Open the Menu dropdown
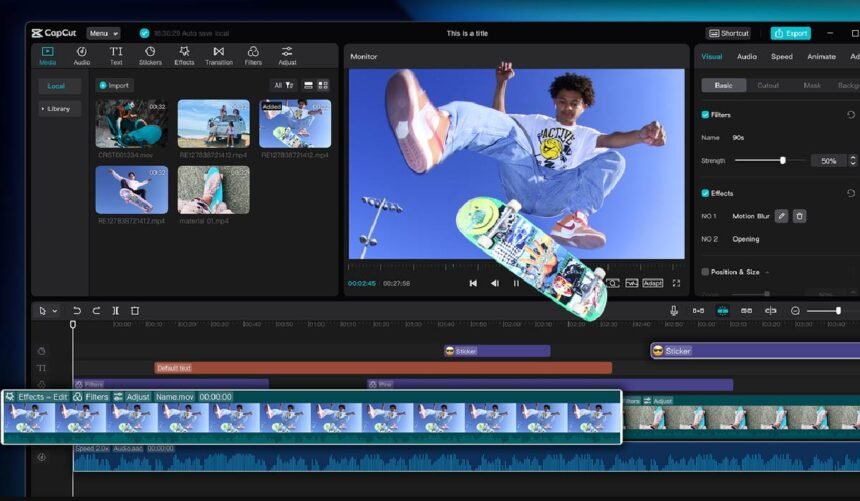This screenshot has height=501, width=860. (x=103, y=33)
